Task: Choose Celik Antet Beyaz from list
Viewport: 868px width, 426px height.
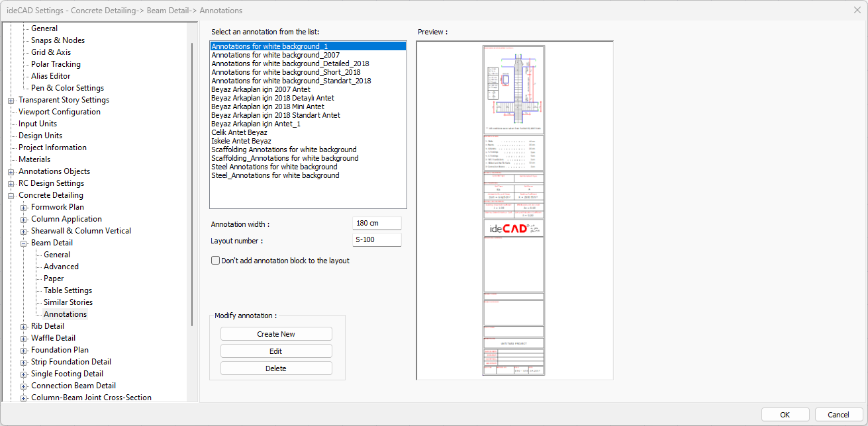Action: pos(239,132)
